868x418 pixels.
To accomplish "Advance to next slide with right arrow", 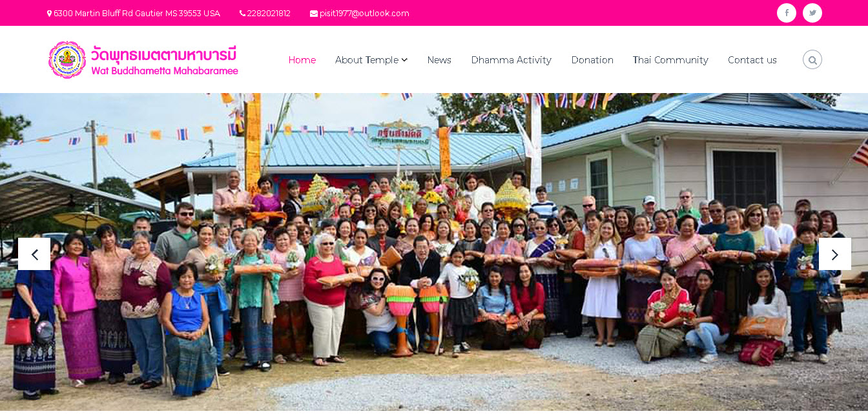I will pyautogui.click(x=834, y=254).
